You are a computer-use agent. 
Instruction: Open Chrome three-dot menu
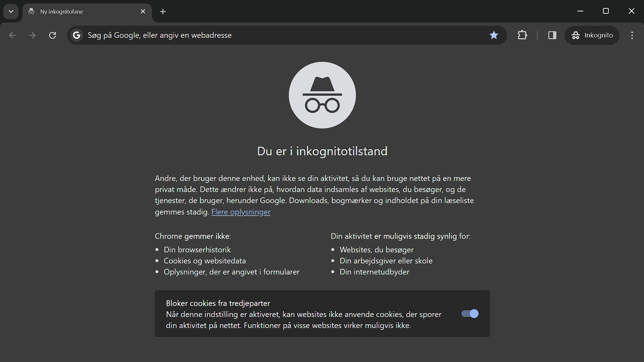pos(632,35)
